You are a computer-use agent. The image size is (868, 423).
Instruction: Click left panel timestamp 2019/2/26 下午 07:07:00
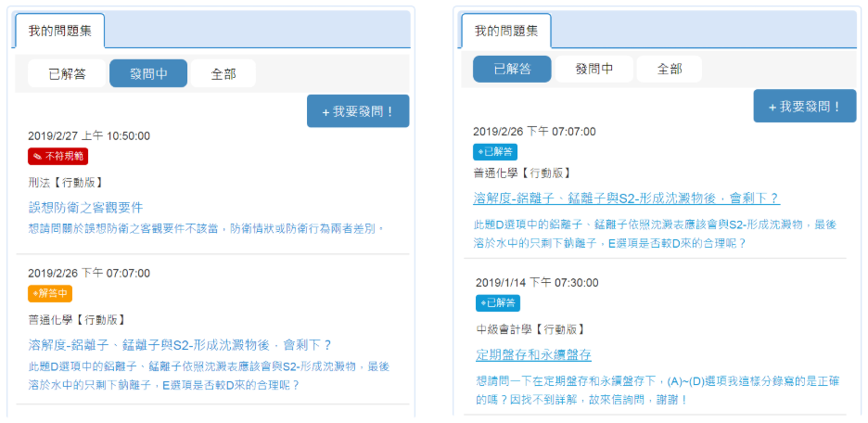click(89, 274)
